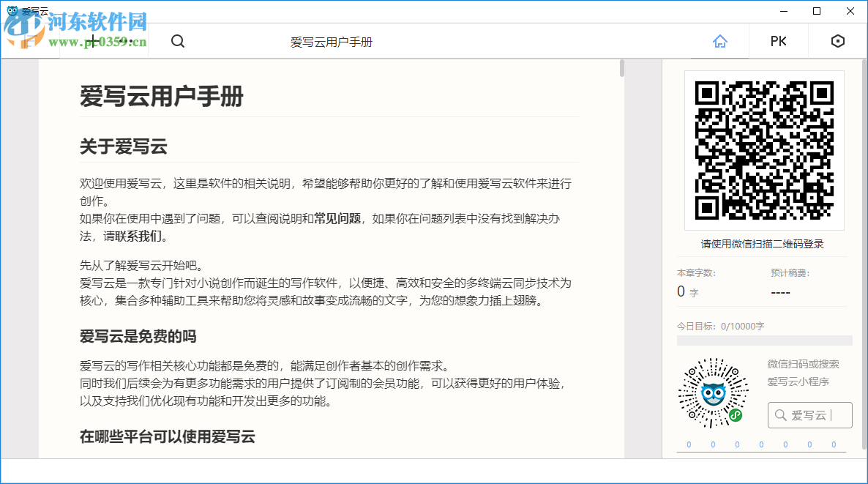Click the last 0 statistic link
The height and width of the screenshot is (484, 868).
click(833, 444)
